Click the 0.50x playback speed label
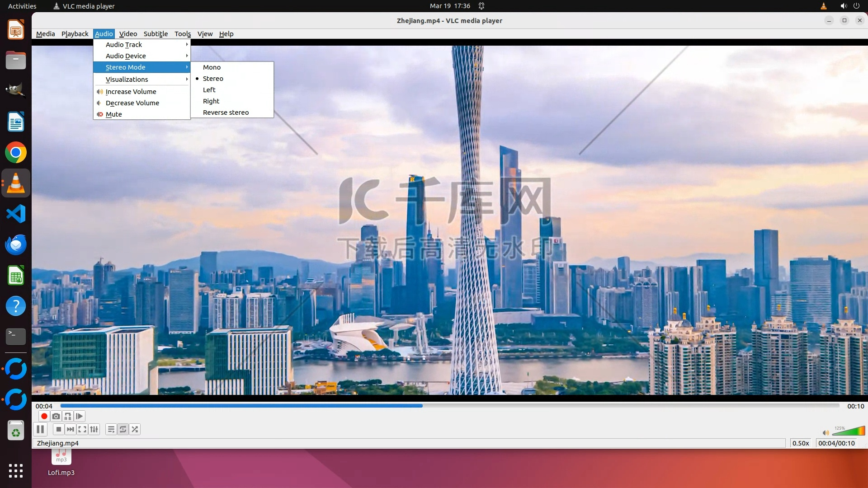The height and width of the screenshot is (488, 868). pyautogui.click(x=800, y=443)
